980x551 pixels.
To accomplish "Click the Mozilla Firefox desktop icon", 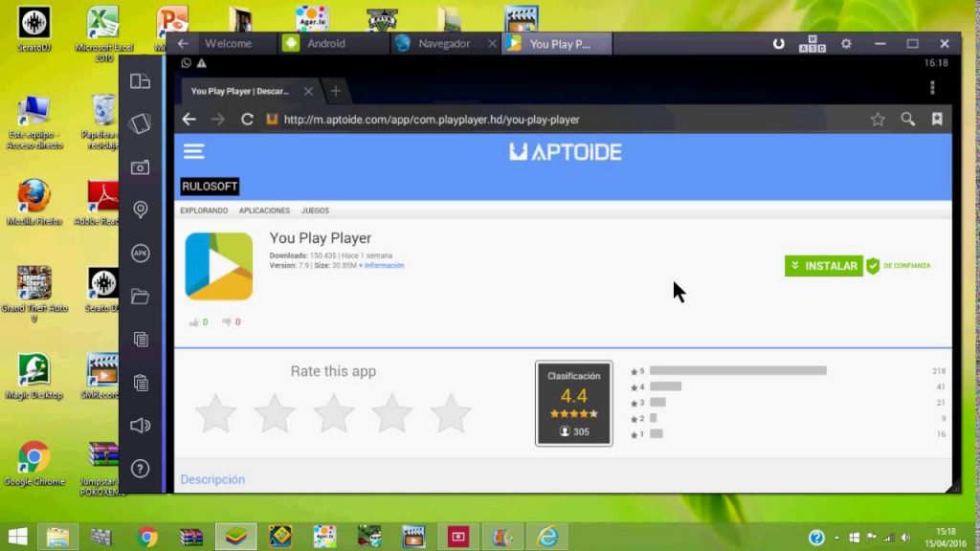I will pyautogui.click(x=34, y=203).
